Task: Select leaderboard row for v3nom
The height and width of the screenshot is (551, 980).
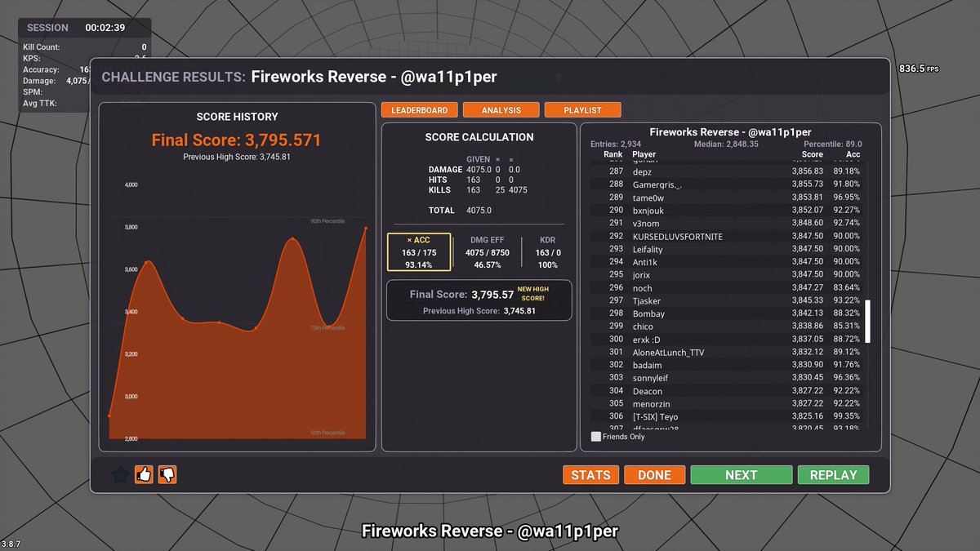Action: click(x=727, y=223)
